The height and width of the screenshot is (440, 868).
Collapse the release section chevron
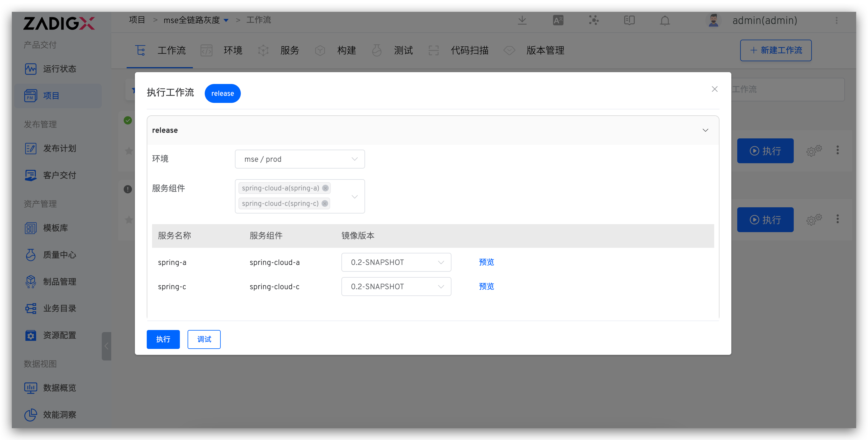(x=705, y=130)
